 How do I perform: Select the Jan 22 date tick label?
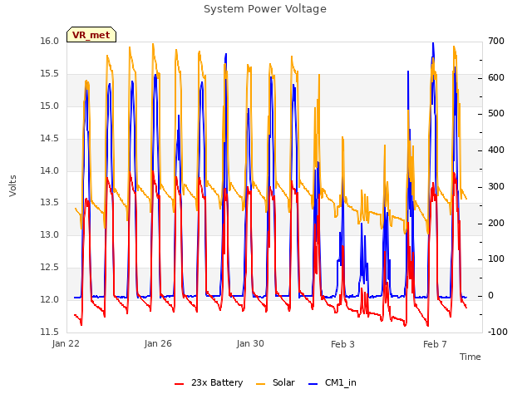(66, 343)
